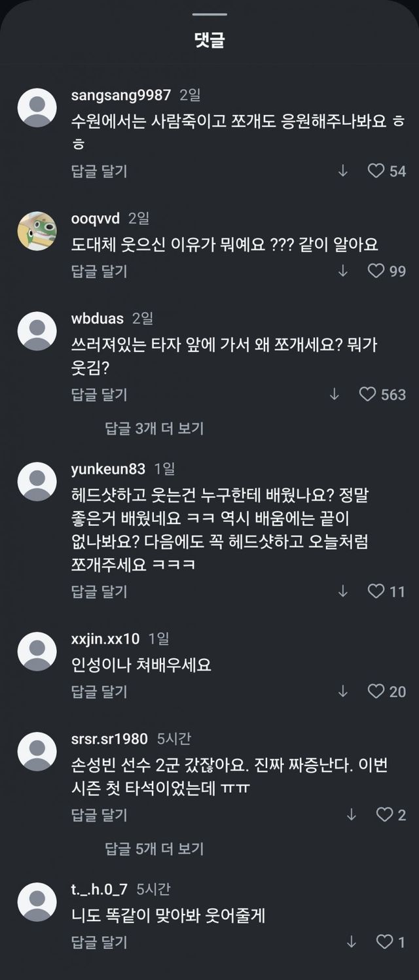Image resolution: width=419 pixels, height=980 pixels.
Task: Open the sangsang9987 username profile
Action: [x=120, y=95]
